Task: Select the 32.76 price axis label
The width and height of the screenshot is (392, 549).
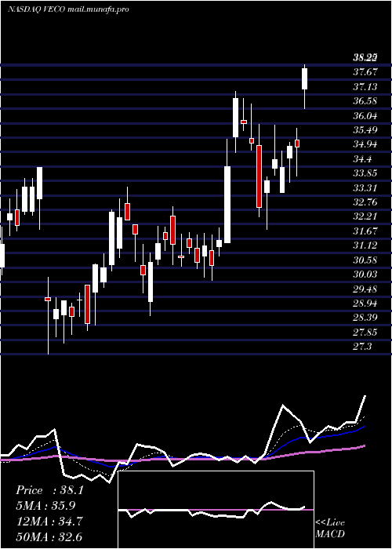Action: 365,202
